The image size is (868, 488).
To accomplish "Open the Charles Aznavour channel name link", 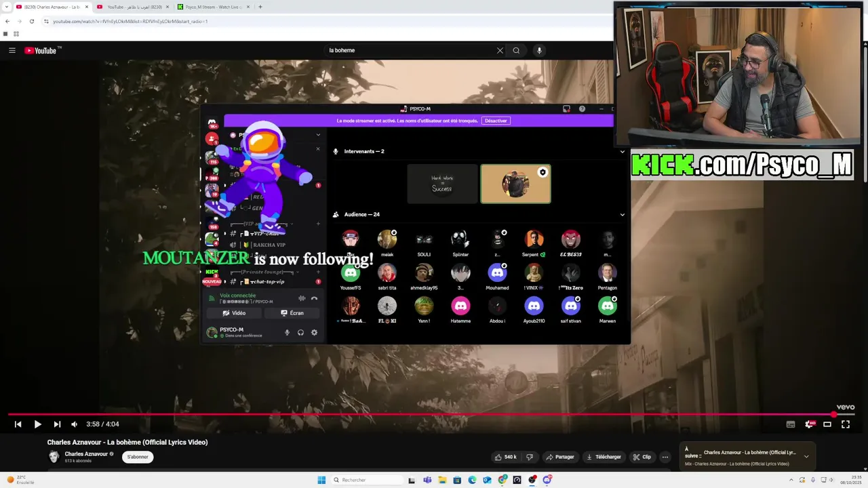I will coord(86,454).
